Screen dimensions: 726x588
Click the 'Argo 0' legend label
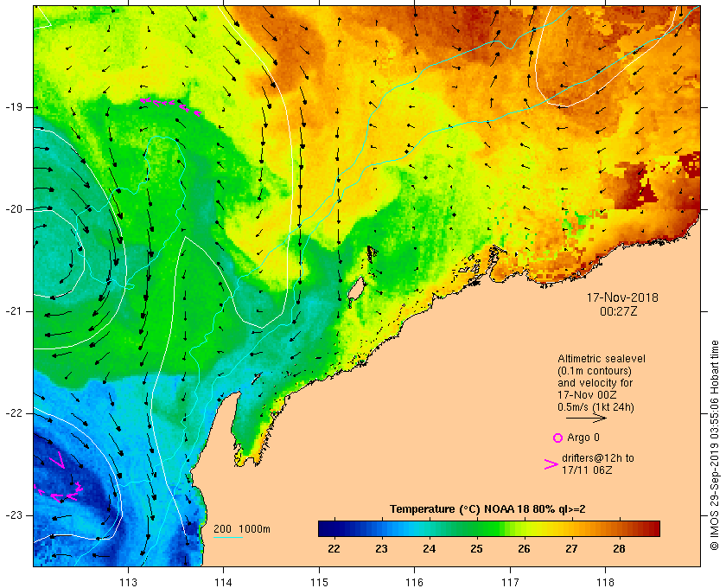point(583,438)
